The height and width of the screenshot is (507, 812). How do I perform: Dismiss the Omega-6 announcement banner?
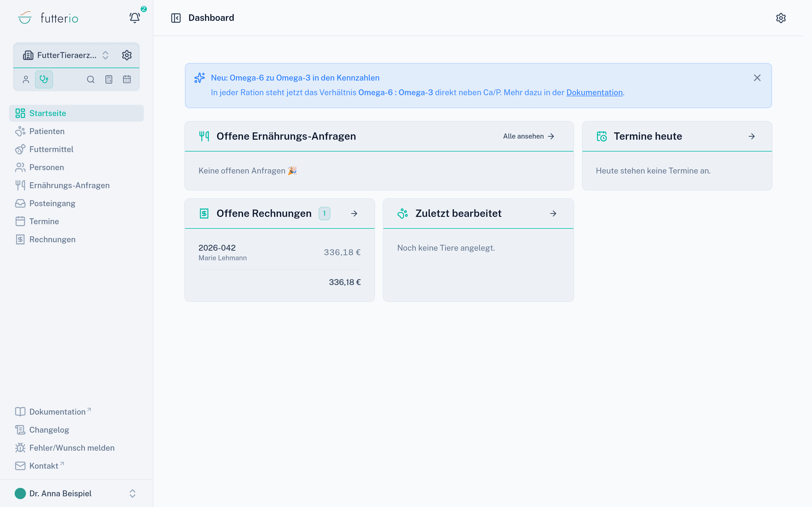tap(757, 78)
